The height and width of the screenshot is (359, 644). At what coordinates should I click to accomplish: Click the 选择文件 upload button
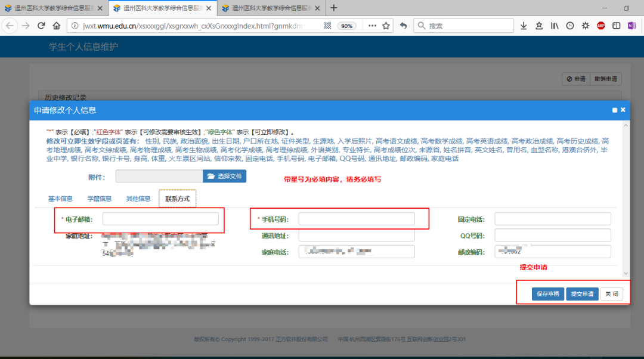(224, 176)
